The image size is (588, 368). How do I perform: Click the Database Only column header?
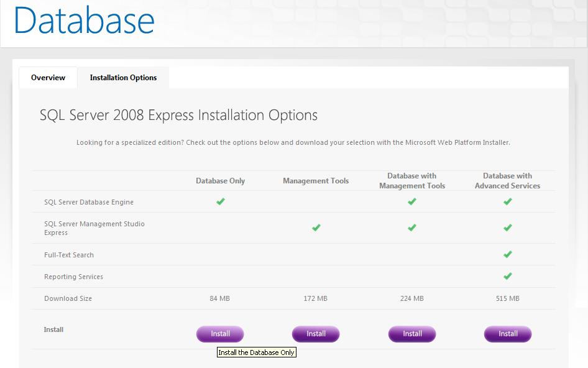tap(220, 181)
